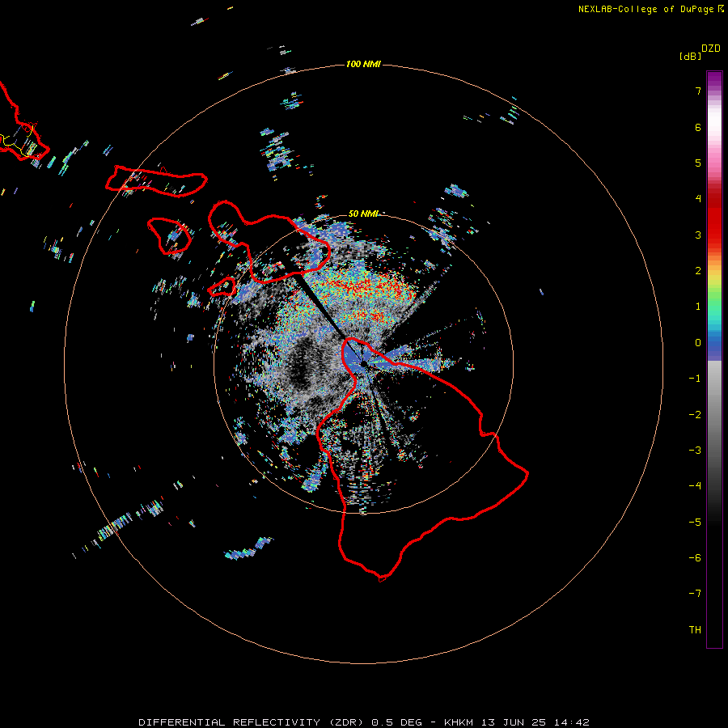728x728 pixels.
Task: Click the 5 dB tick label
Action: (x=698, y=163)
